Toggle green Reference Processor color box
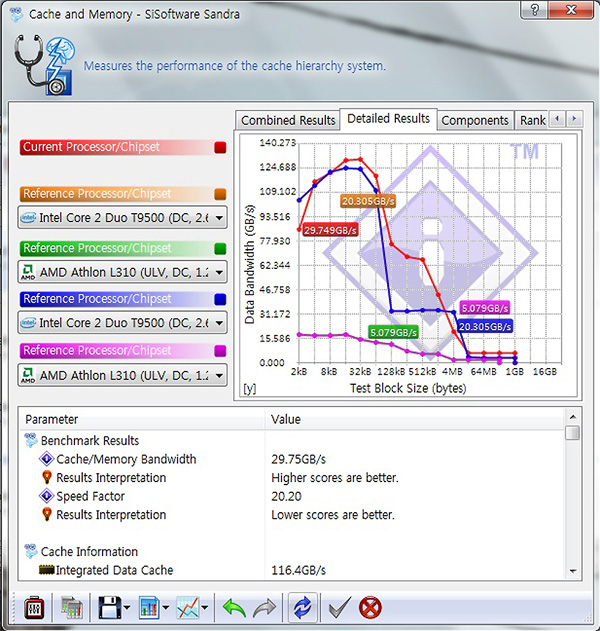 click(220, 249)
